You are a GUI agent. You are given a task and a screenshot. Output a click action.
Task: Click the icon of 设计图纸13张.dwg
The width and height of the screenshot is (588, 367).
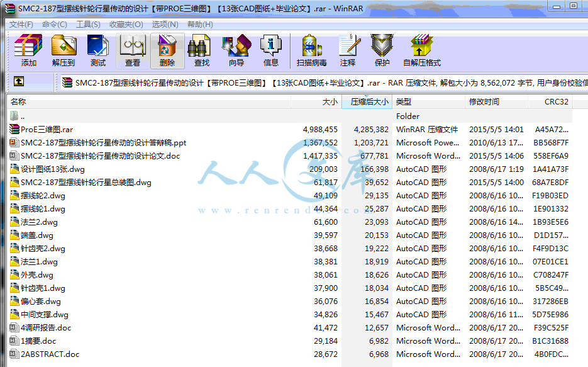[x=14, y=169]
